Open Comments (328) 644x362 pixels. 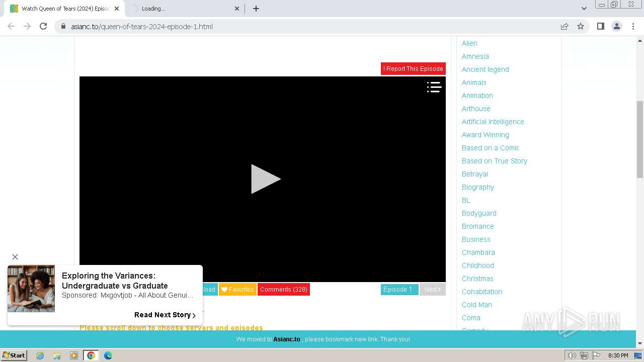point(284,290)
